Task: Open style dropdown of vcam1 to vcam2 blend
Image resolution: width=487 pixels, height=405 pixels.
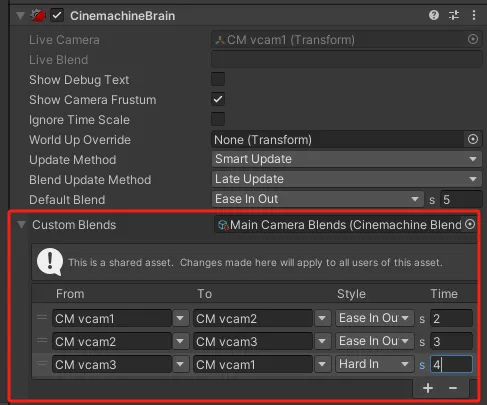Action: 375,318
